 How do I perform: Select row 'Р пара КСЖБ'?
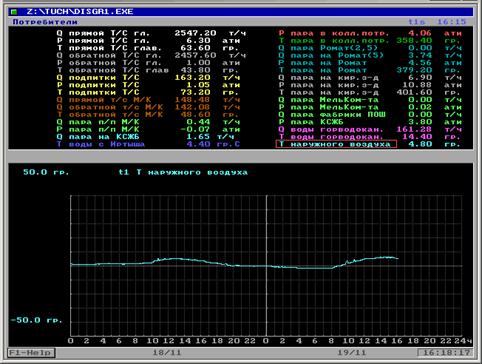tap(370, 122)
